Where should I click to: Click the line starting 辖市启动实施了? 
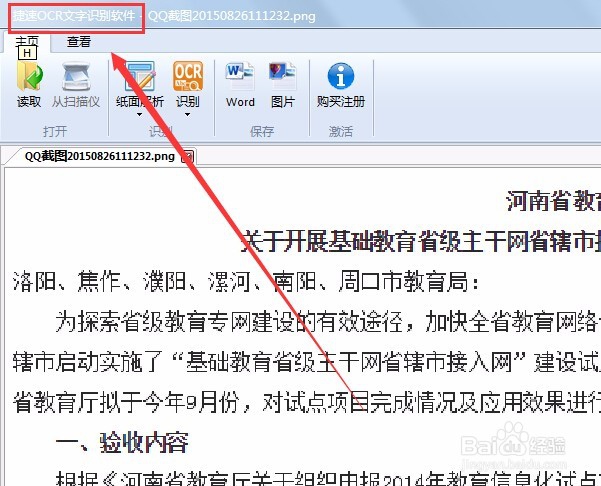pyautogui.click(x=307, y=362)
